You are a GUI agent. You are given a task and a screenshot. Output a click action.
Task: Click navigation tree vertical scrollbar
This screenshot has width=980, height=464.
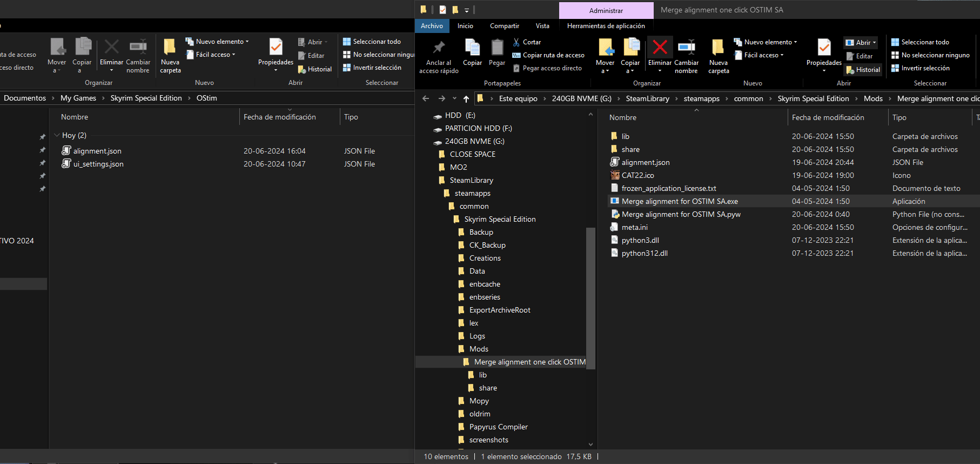(x=590, y=297)
